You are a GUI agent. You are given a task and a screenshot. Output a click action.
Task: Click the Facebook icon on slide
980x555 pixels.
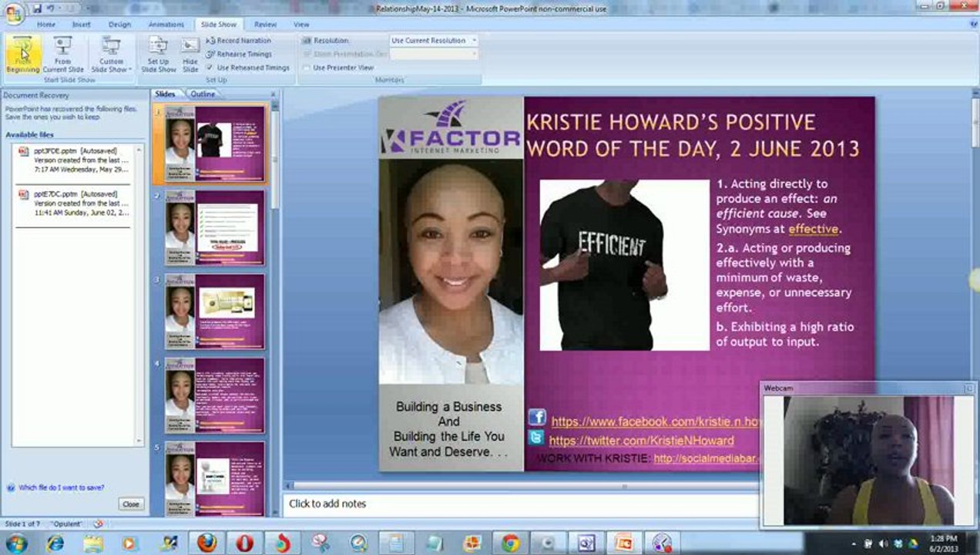(537, 419)
